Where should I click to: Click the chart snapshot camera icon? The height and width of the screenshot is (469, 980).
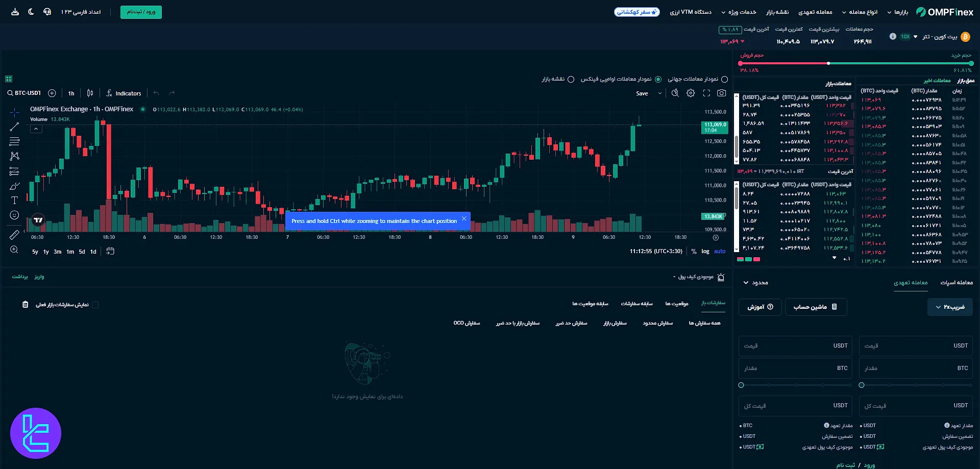(721, 93)
